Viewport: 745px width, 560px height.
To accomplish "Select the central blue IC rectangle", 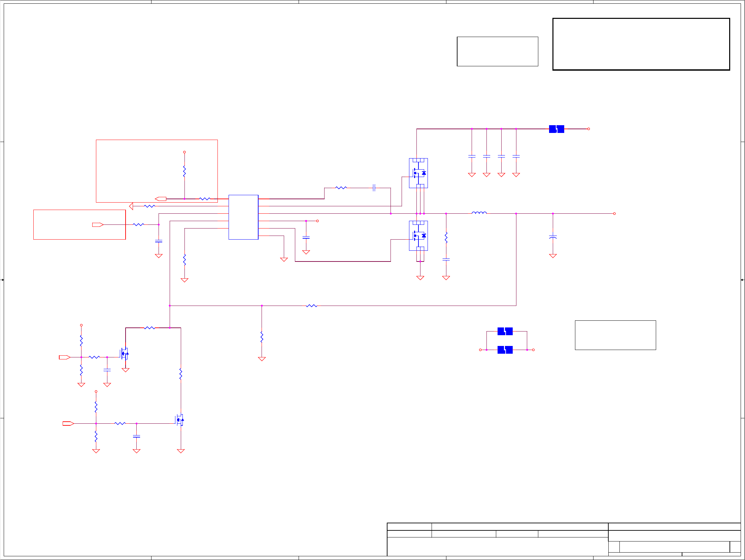I will 243,217.
